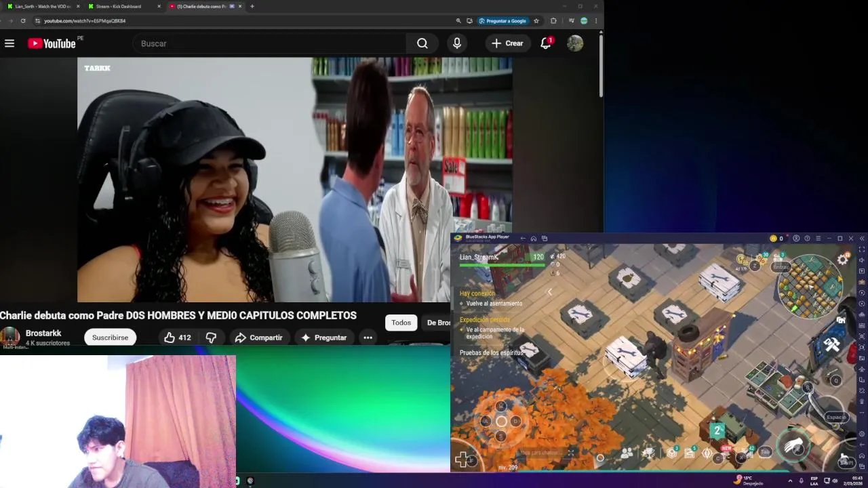Open the Crear menu button
This screenshot has height=488, width=868.
tap(507, 43)
